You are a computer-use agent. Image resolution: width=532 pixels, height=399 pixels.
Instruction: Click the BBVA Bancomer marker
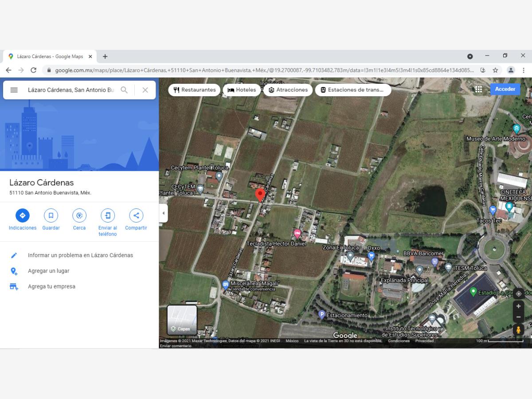pos(435,262)
